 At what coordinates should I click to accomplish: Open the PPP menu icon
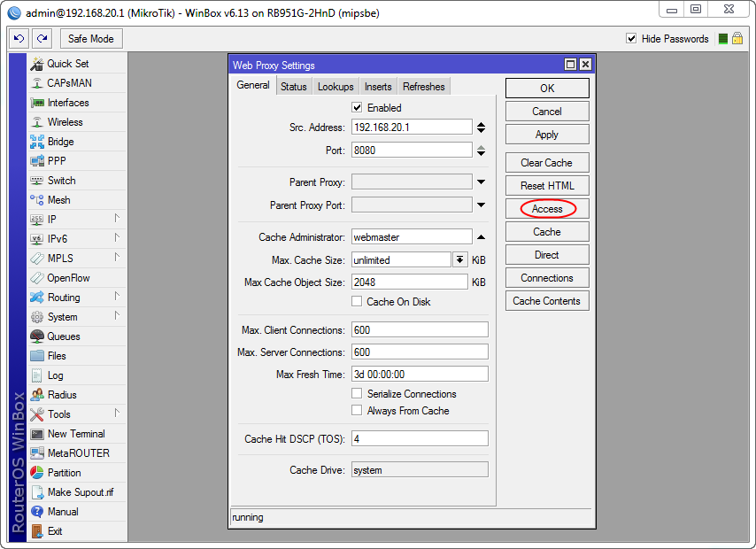click(x=37, y=161)
